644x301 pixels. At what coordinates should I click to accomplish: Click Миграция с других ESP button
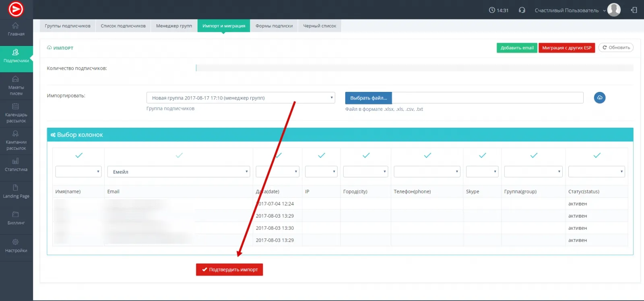tap(567, 48)
